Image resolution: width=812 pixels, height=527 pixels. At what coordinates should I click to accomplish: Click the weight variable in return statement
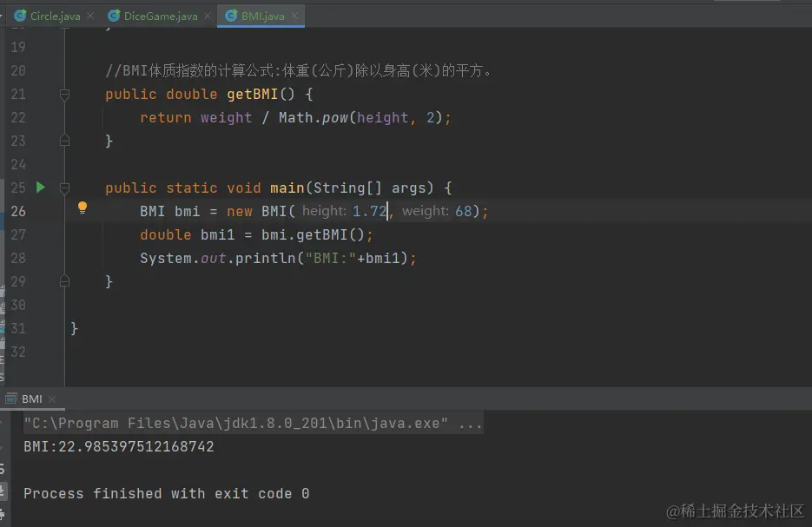point(227,118)
